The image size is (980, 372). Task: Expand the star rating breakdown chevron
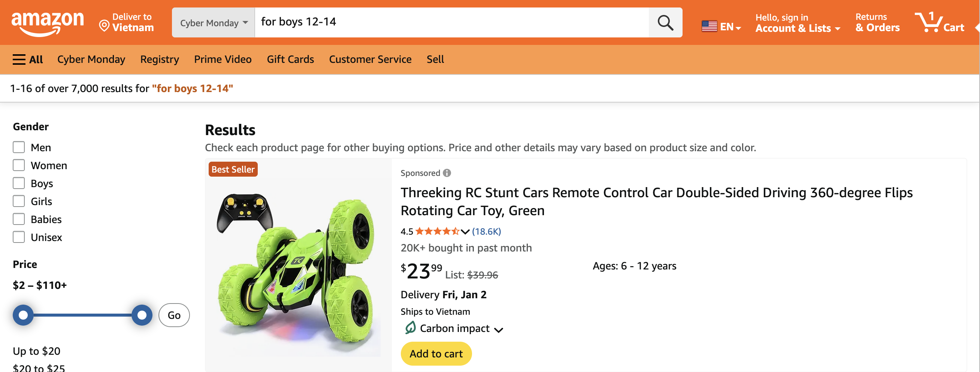pos(465,231)
